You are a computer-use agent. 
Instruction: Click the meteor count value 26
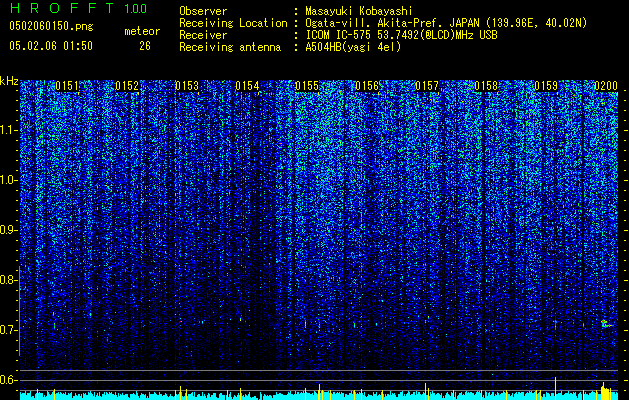click(145, 46)
